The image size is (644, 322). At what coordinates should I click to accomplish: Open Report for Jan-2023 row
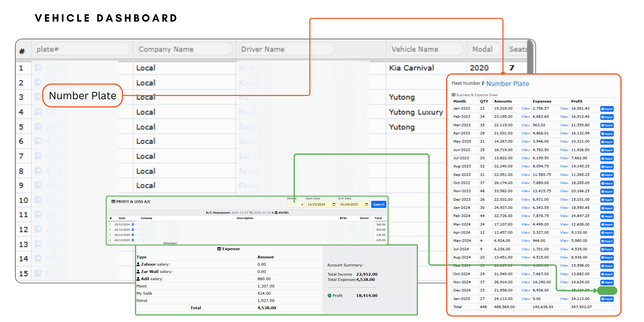[x=607, y=109]
